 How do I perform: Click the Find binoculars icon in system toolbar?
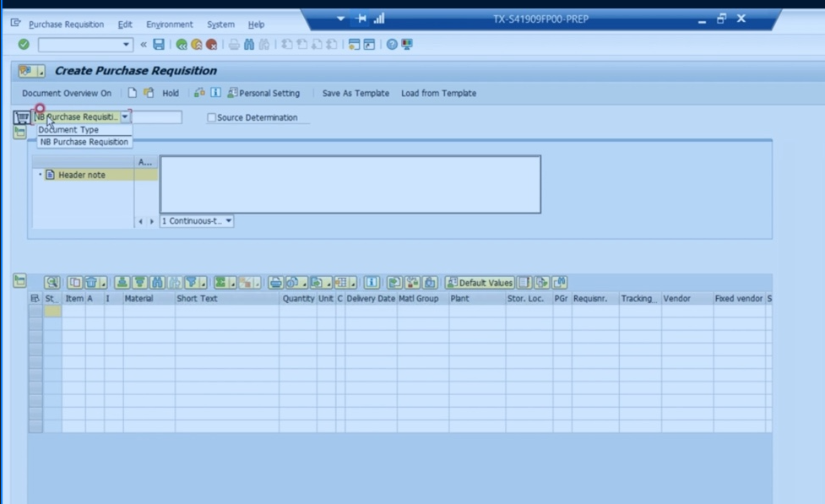pyautogui.click(x=249, y=45)
